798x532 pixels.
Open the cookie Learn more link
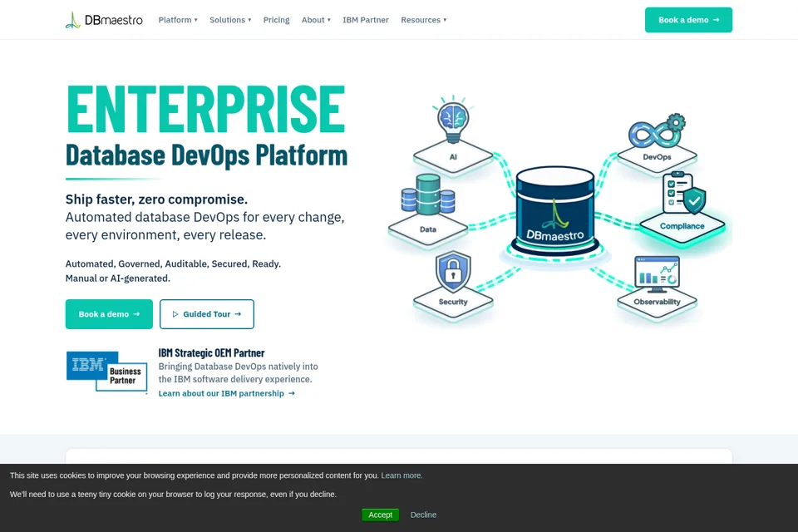(401, 475)
